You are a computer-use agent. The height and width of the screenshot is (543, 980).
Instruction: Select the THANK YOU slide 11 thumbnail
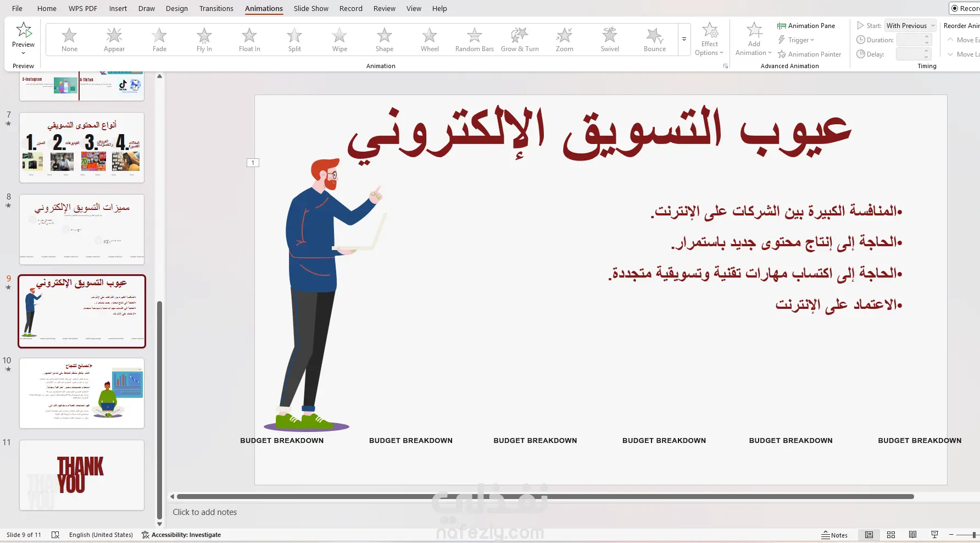point(82,475)
